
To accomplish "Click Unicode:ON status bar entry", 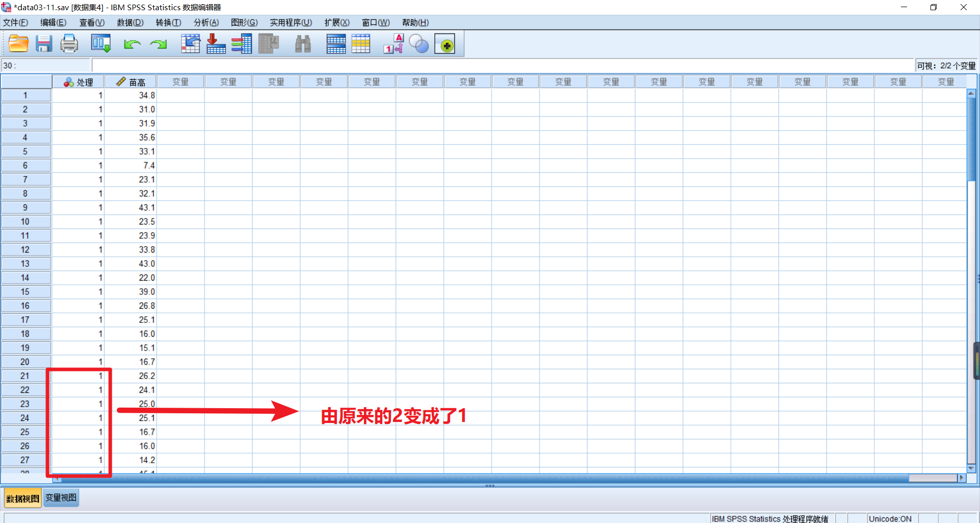I will click(x=890, y=518).
